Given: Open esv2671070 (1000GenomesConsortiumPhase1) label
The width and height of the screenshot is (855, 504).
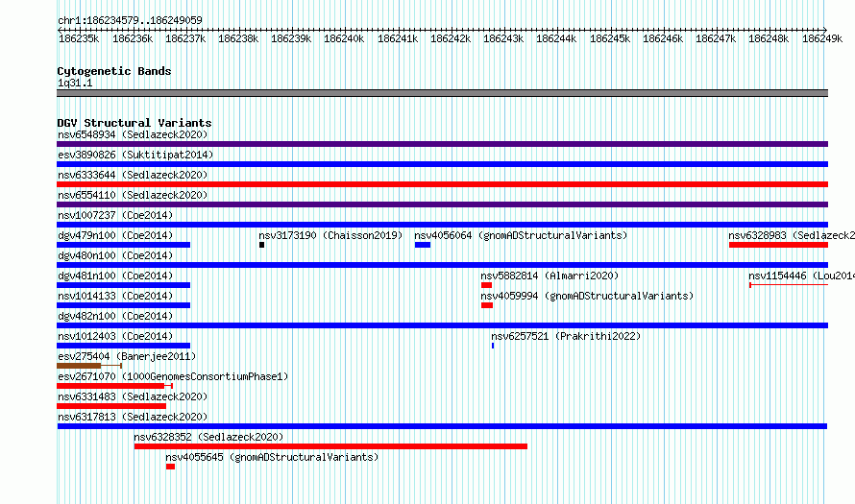Looking at the screenshot, I should pyautogui.click(x=173, y=376).
